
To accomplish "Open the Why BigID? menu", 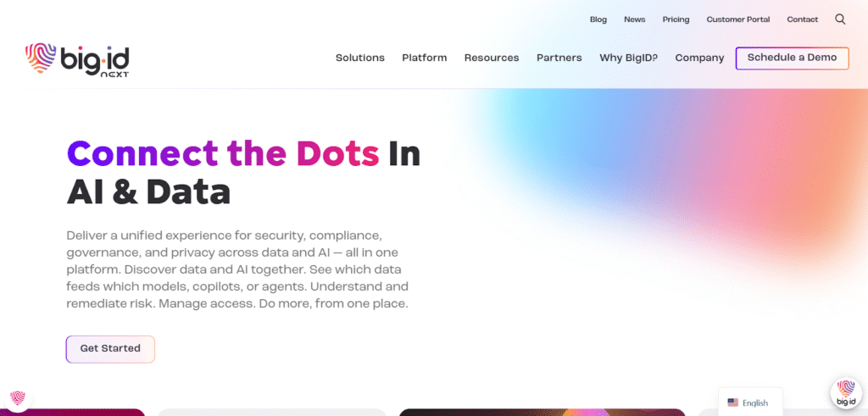I will coord(629,58).
